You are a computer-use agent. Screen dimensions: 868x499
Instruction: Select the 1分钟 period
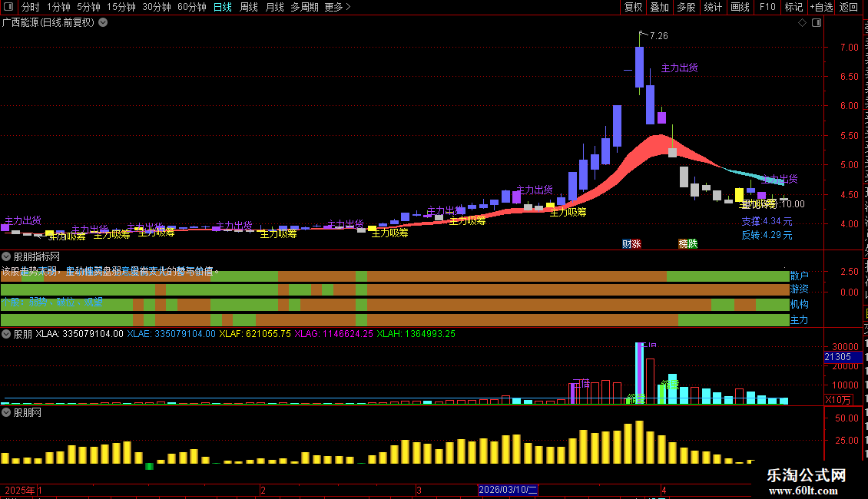[58, 7]
